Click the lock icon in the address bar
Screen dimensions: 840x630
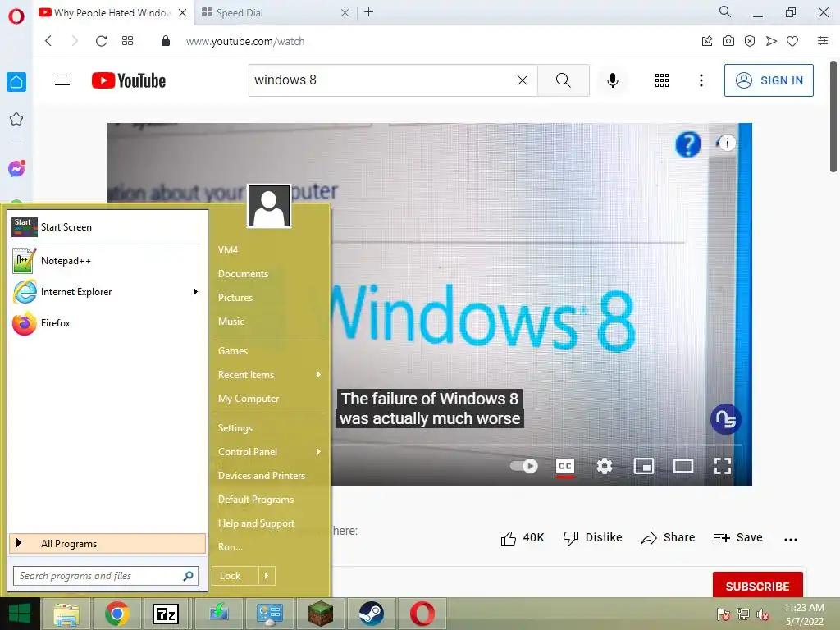click(166, 41)
